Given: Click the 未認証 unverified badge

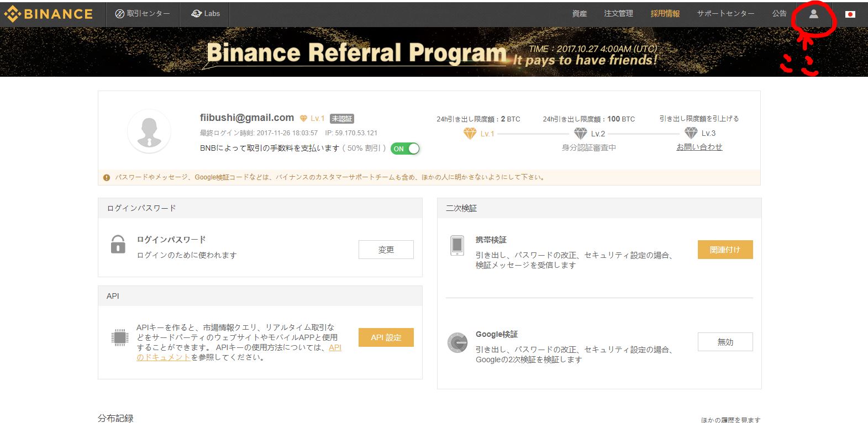Looking at the screenshot, I should pyautogui.click(x=341, y=118).
